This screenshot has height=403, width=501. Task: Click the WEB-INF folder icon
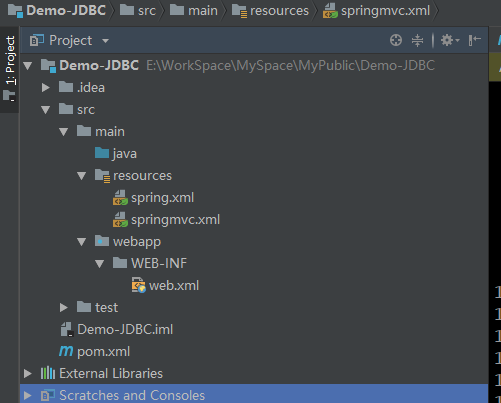click(x=120, y=263)
